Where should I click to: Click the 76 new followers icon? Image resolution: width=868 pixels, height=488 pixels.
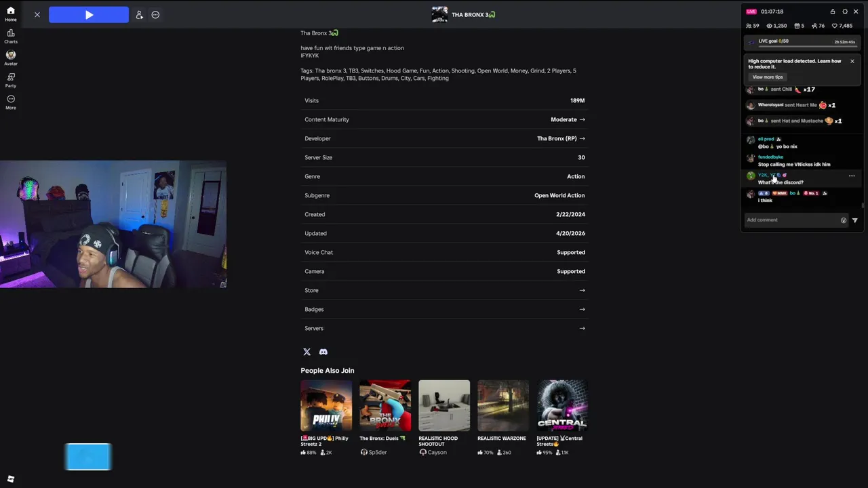click(814, 26)
